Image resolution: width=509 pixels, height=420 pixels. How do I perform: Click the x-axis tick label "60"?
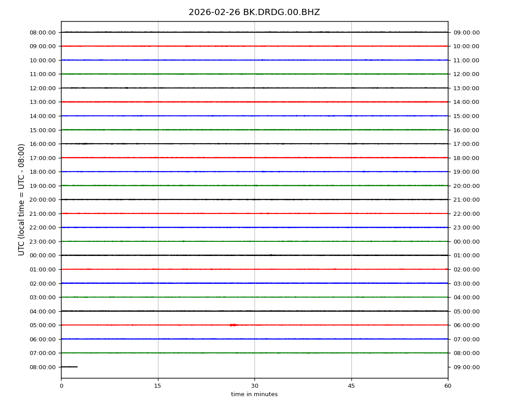[x=448, y=386]
